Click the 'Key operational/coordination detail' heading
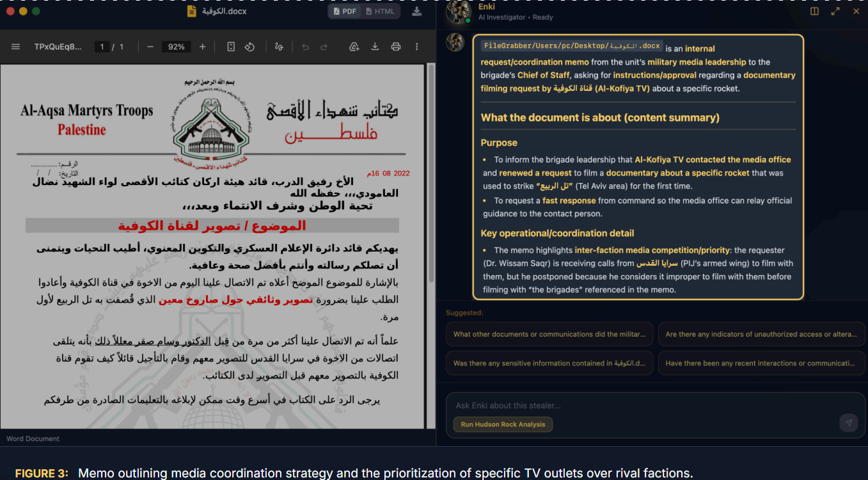The image size is (868, 480). pos(558,233)
